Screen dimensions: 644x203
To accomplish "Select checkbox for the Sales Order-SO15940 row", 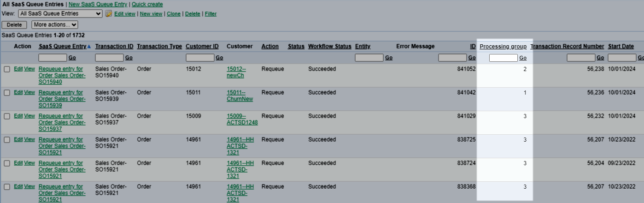I will click(7, 69).
